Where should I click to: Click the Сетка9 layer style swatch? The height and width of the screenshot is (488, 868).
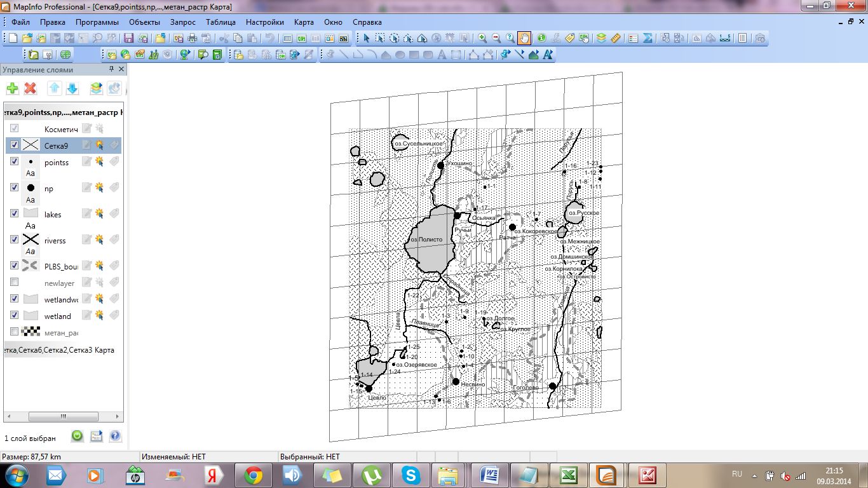click(31, 146)
